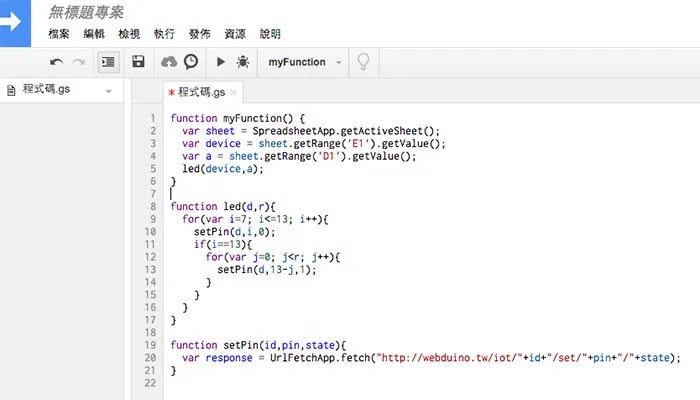This screenshot has width=700, height=400.
Task: Open the 檢視 menu
Action: (x=129, y=34)
